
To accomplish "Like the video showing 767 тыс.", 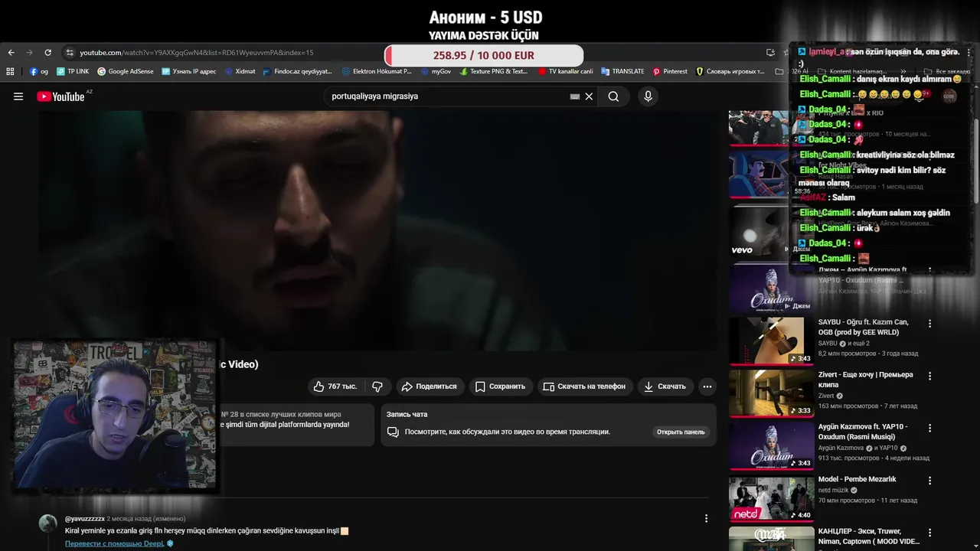I will (x=335, y=386).
